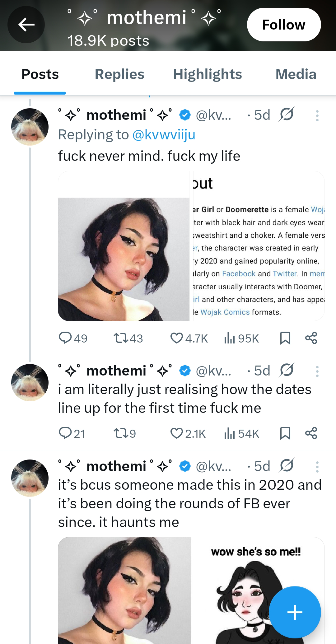
Task: Open the @kvwviiju mention link
Action: coord(164,135)
